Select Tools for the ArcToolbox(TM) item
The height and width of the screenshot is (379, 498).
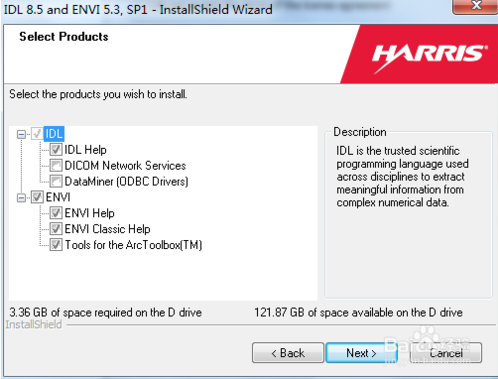tap(133, 245)
